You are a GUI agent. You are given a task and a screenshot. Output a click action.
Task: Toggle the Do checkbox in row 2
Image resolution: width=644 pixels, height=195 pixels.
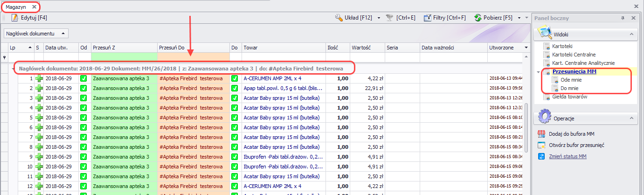tap(235, 88)
